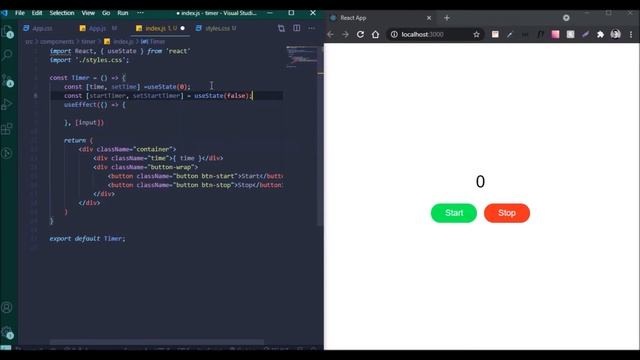
Task: Click the tab search icon in Chrome
Action: tap(566, 18)
